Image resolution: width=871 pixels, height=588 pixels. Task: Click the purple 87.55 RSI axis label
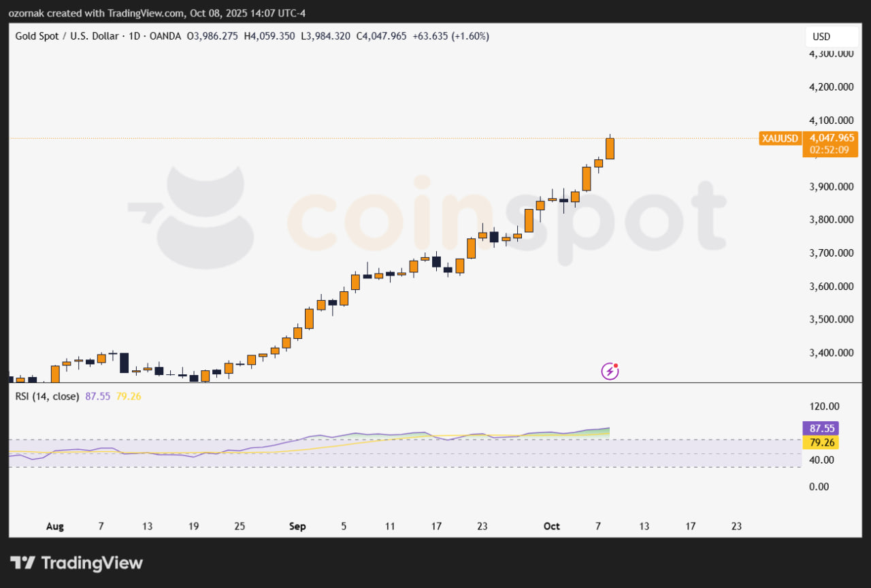coord(821,429)
